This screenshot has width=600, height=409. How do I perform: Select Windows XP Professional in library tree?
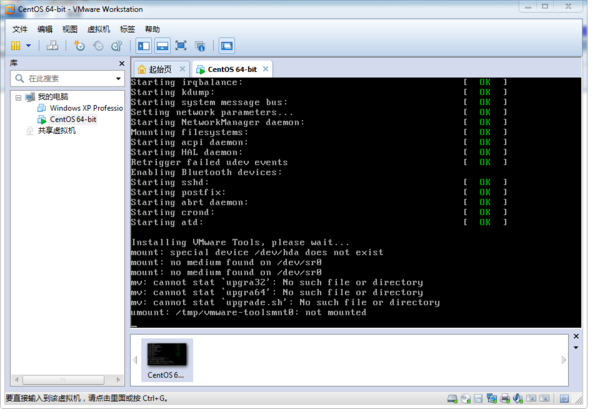tap(86, 108)
